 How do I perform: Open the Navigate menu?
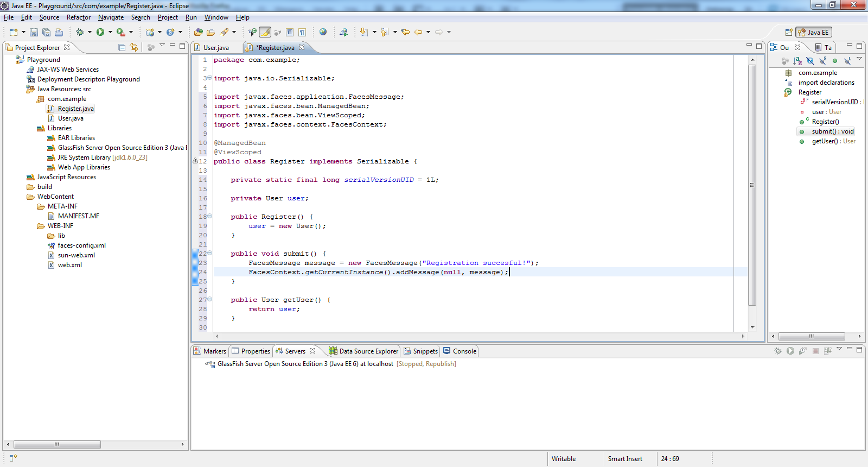[111, 17]
